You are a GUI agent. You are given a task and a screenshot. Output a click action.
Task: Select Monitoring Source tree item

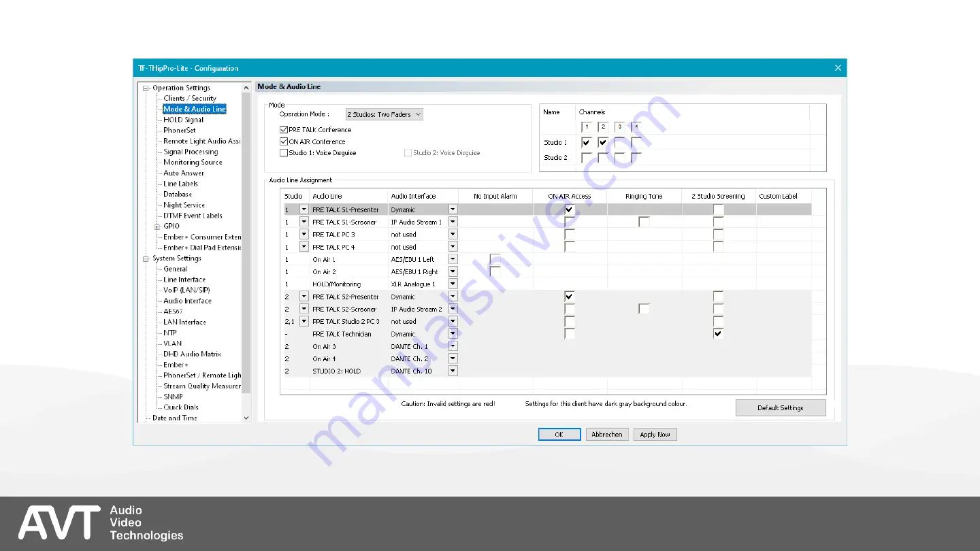(x=193, y=162)
